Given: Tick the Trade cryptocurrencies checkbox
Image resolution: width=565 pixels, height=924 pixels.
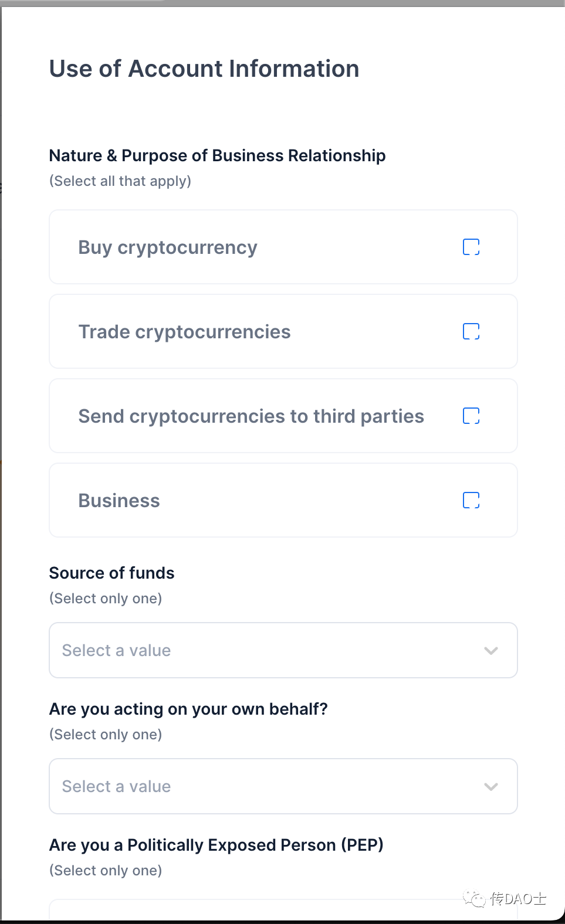Looking at the screenshot, I should coord(471,331).
